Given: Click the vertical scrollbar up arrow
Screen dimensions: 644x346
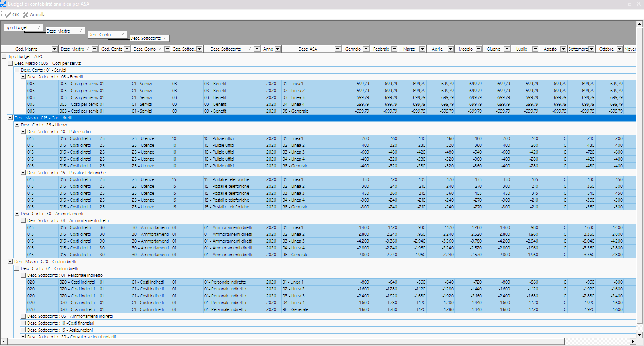Looking at the screenshot, I should pyautogui.click(x=640, y=24).
